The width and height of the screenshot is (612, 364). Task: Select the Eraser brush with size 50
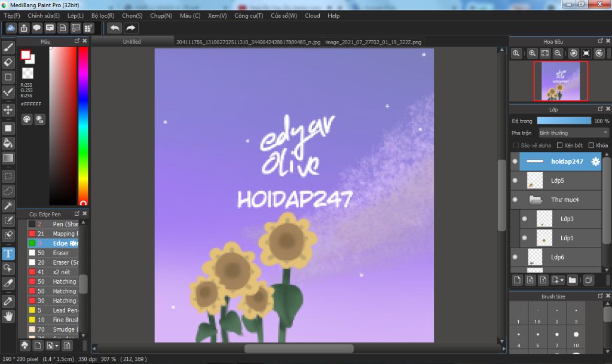point(53,253)
